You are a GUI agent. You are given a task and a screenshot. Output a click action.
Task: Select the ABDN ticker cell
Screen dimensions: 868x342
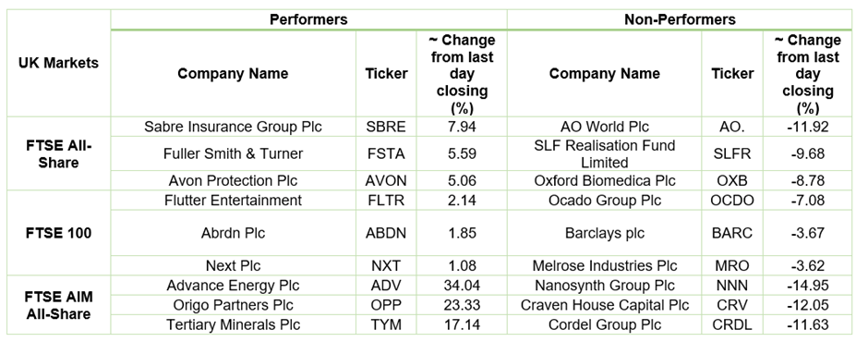386,233
